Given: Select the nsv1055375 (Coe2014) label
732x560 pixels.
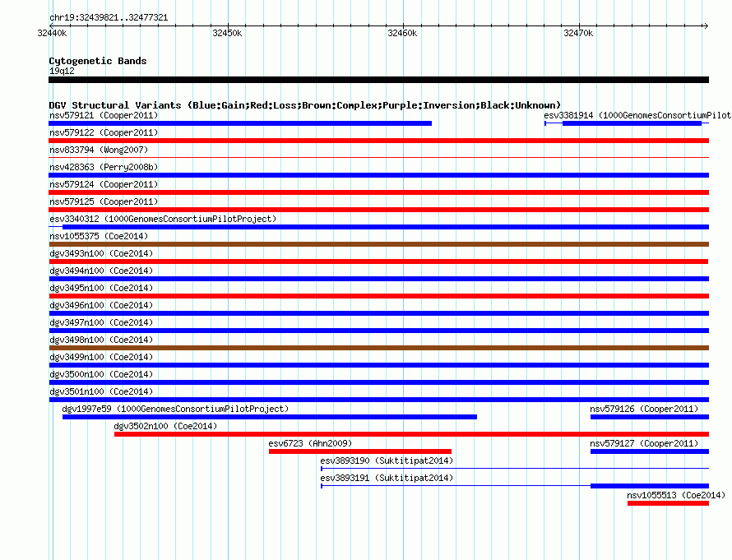Looking at the screenshot, I should 99,236.
